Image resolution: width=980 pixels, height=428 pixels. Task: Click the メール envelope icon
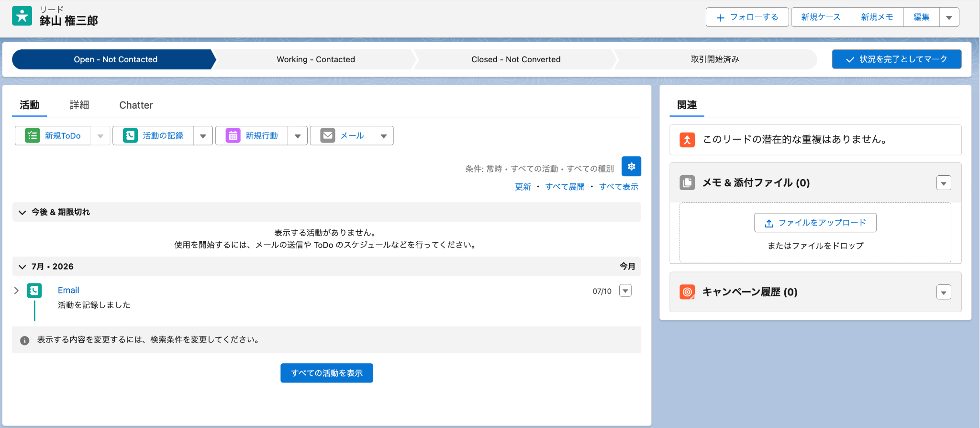click(328, 135)
